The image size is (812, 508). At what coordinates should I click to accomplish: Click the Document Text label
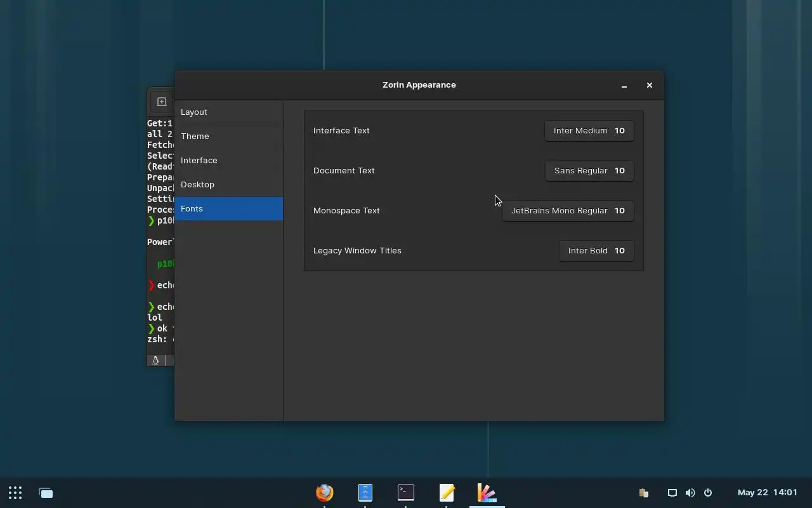344,171
